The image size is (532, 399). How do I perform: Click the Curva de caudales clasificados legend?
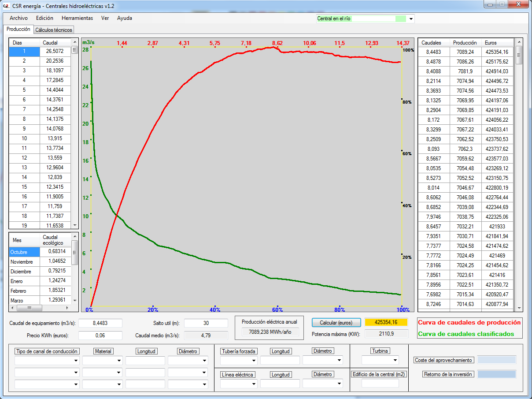coord(466,334)
